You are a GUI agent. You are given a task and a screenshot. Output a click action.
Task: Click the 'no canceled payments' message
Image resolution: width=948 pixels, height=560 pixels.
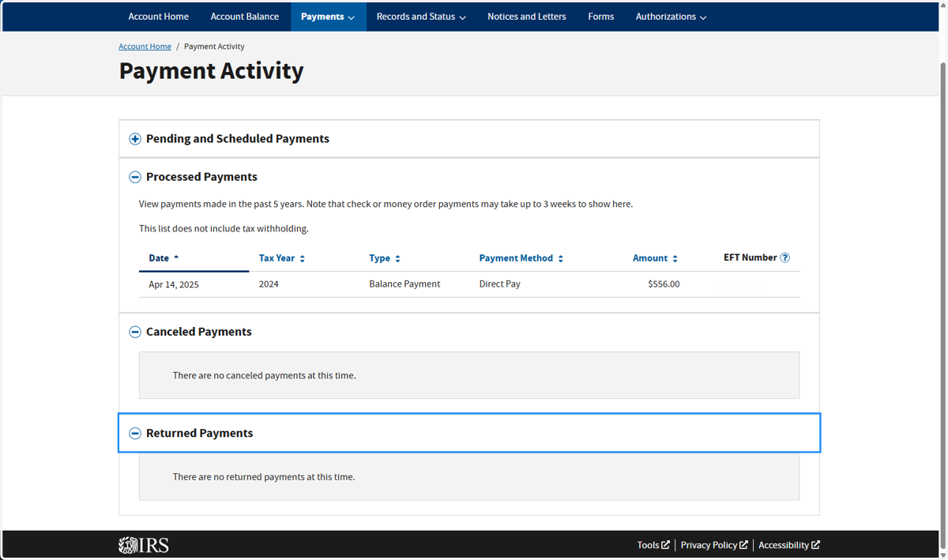(265, 375)
